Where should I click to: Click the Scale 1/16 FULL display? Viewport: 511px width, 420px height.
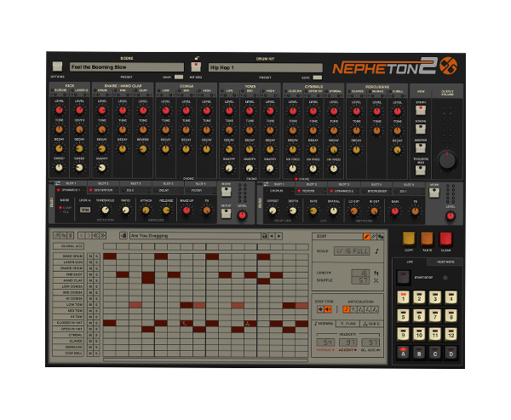tap(352, 251)
